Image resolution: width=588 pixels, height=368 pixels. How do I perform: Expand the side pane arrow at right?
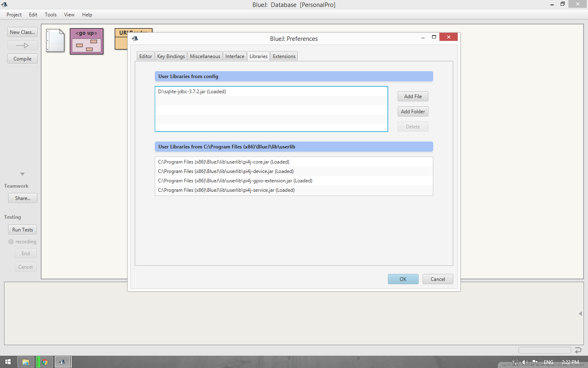pyautogui.click(x=580, y=314)
